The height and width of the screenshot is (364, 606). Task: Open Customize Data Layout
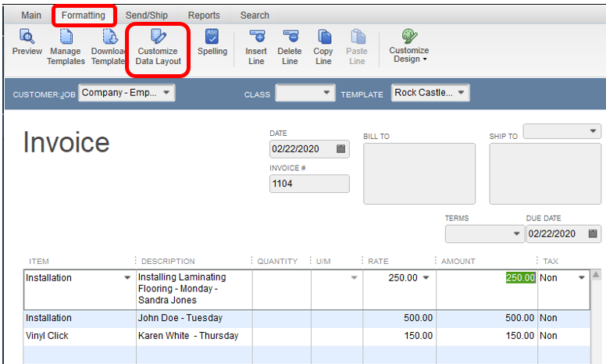click(x=158, y=47)
